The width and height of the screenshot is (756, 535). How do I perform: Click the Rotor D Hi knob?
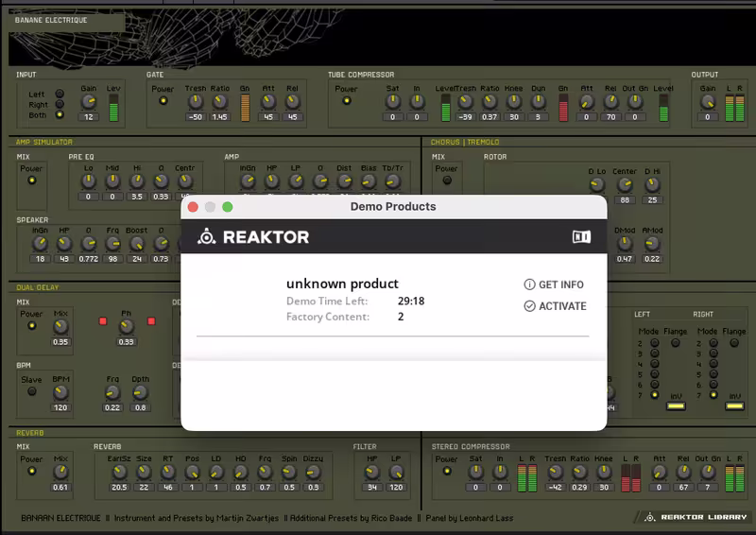pyautogui.click(x=652, y=184)
